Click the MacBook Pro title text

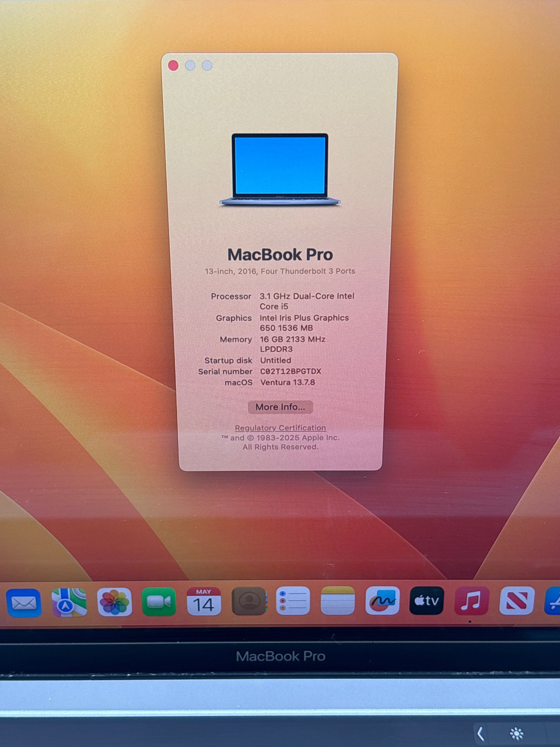(x=280, y=255)
